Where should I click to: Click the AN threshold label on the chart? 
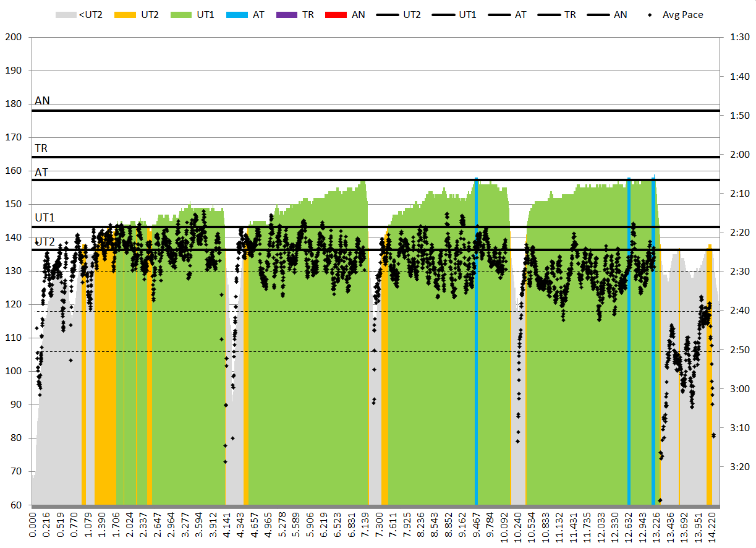point(42,101)
